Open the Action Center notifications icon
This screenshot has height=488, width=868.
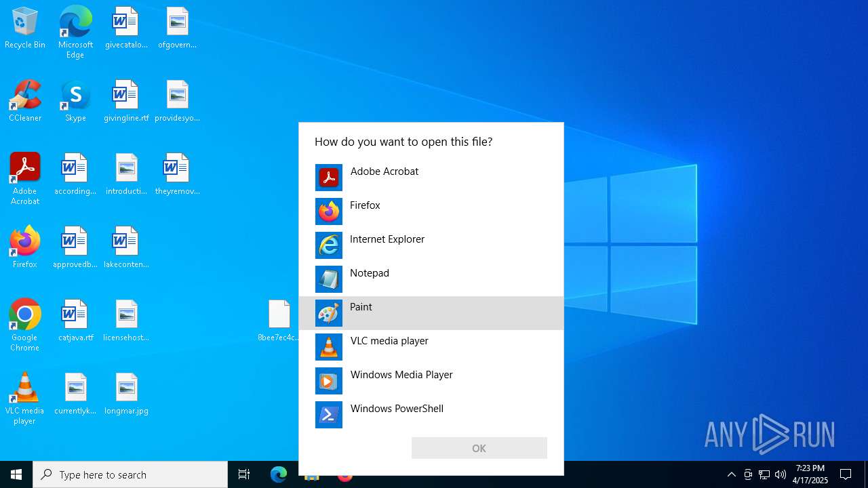[846, 474]
